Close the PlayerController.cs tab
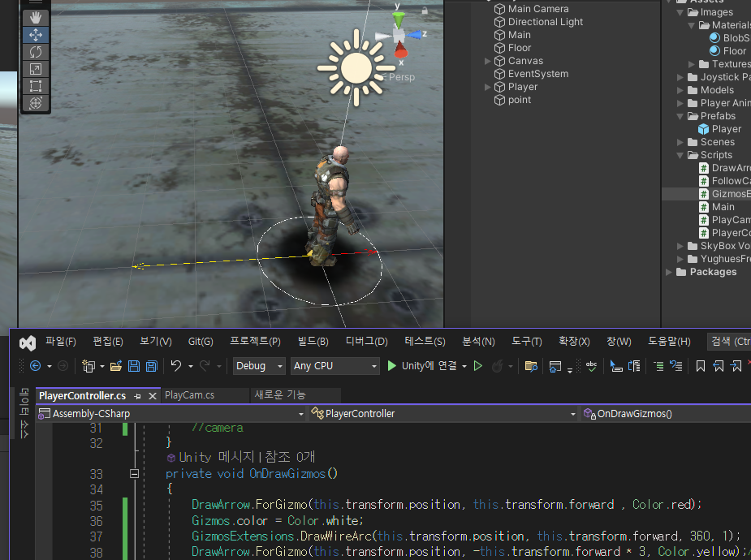The width and height of the screenshot is (751, 560). pos(153,396)
